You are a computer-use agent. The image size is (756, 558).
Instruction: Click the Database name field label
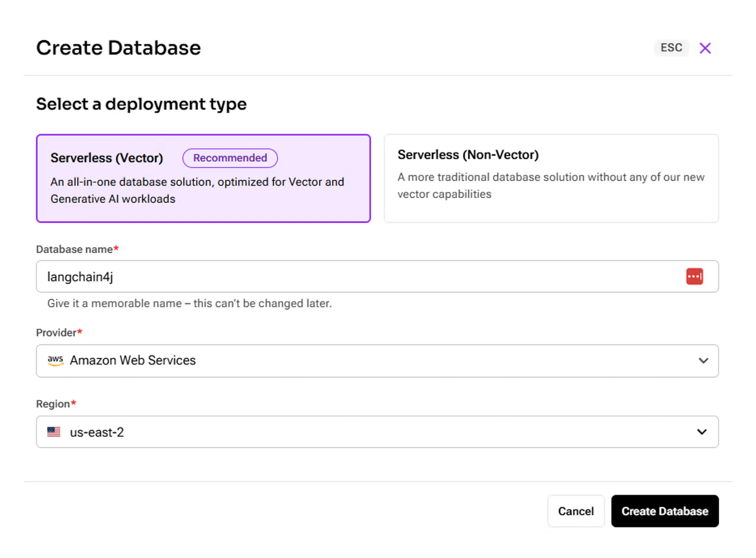(74, 249)
